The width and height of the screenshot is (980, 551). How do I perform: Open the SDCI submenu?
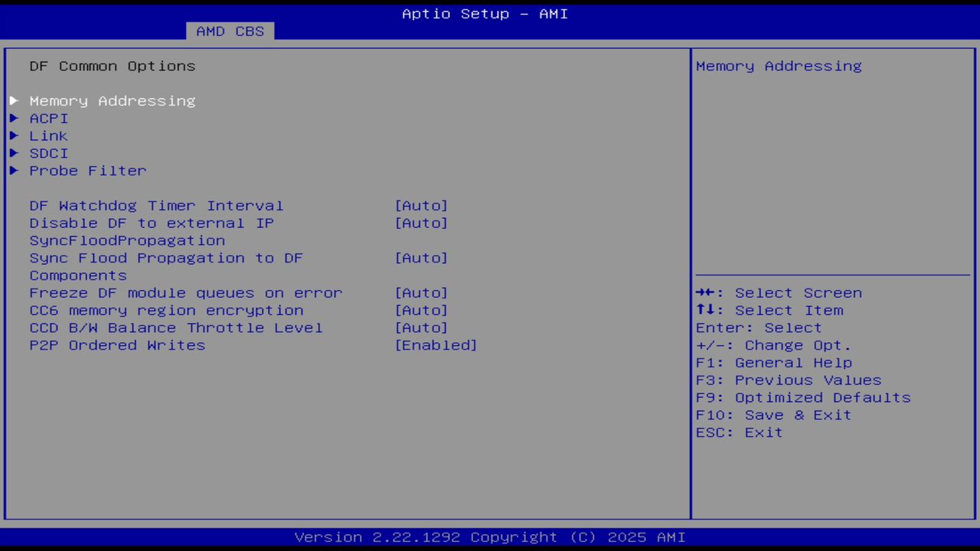(49, 154)
